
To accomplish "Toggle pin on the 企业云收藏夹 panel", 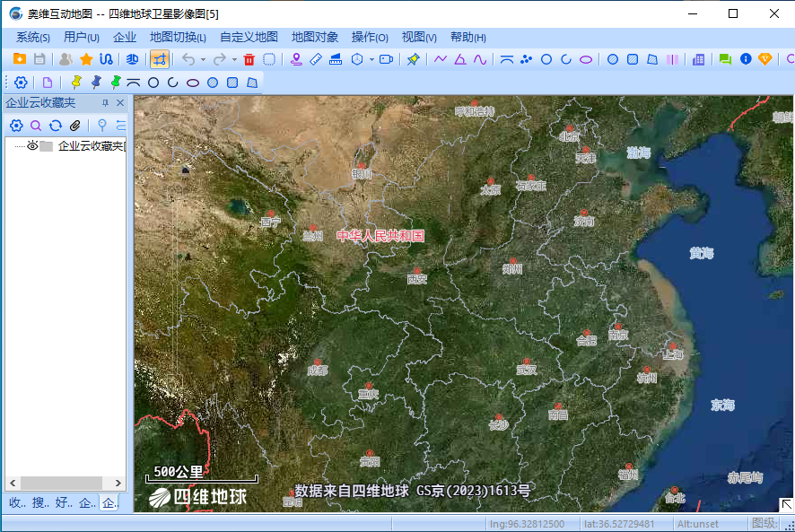I will [105, 103].
